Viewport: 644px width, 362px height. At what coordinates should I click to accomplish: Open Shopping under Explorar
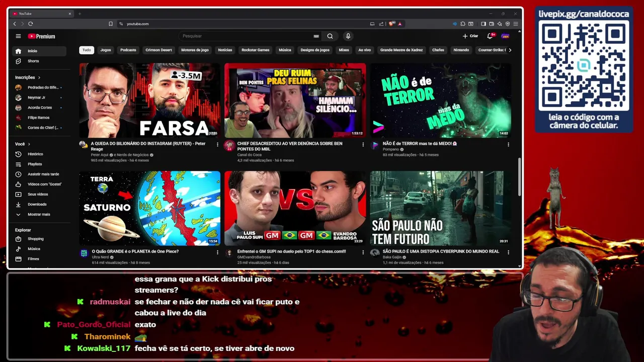pos(39,239)
